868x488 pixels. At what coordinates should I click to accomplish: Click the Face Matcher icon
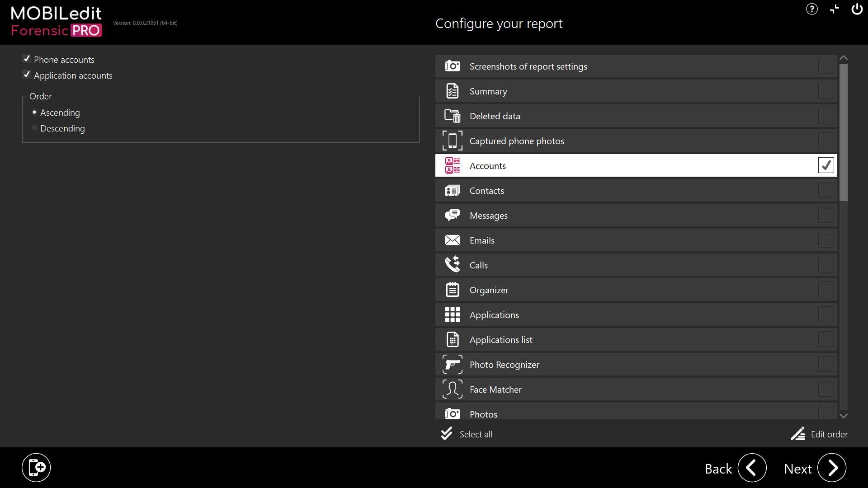click(x=452, y=389)
